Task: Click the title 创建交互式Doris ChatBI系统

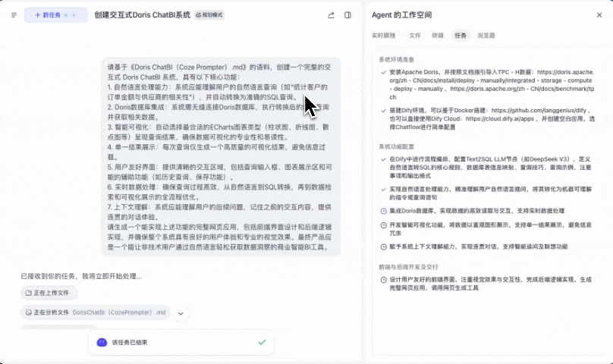Action: coord(143,15)
